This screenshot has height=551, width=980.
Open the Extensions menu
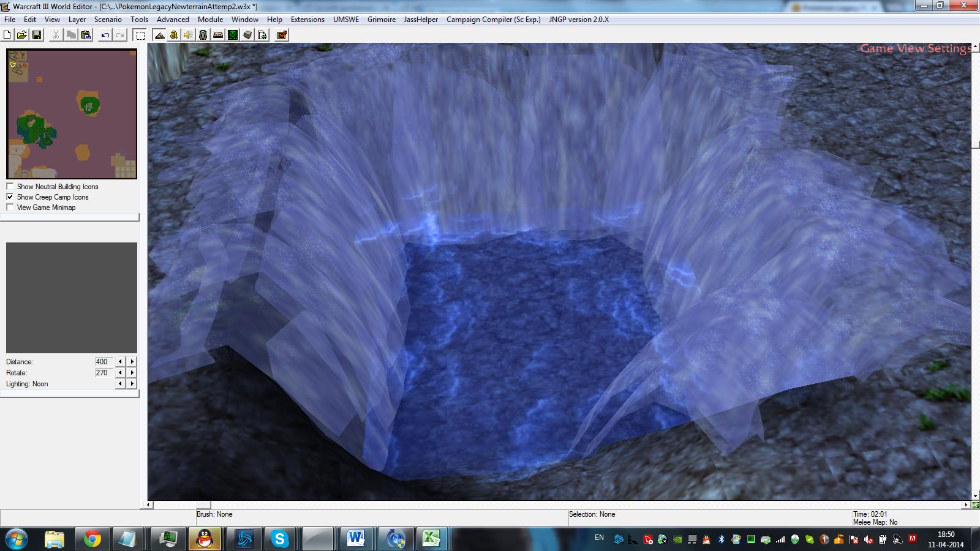coord(307,20)
